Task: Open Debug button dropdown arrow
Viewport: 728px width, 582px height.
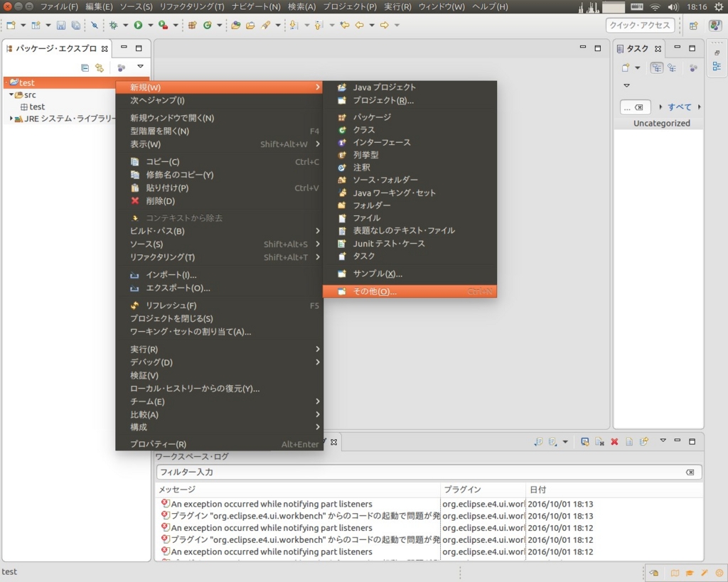Action: click(125, 26)
